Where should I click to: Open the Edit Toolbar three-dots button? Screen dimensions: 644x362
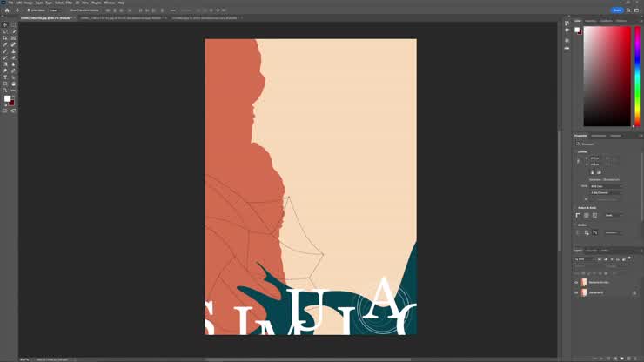pyautogui.click(x=14, y=90)
